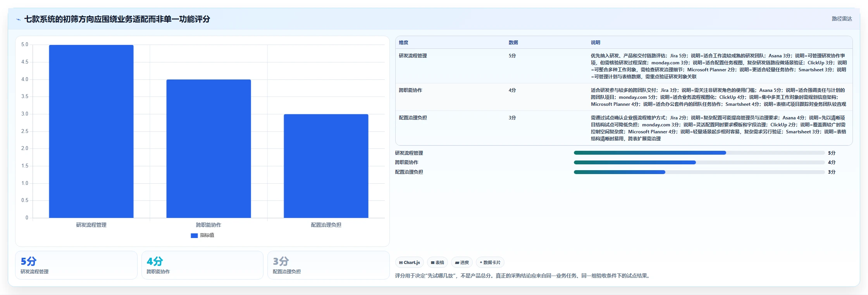
Task: Select the 进度 chip
Action: pyautogui.click(x=462, y=262)
